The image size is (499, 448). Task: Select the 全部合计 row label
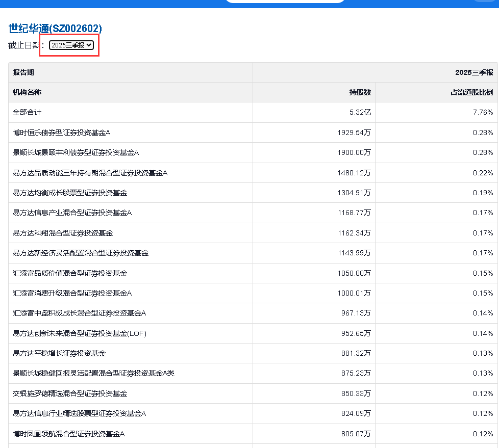pyautogui.click(x=27, y=113)
